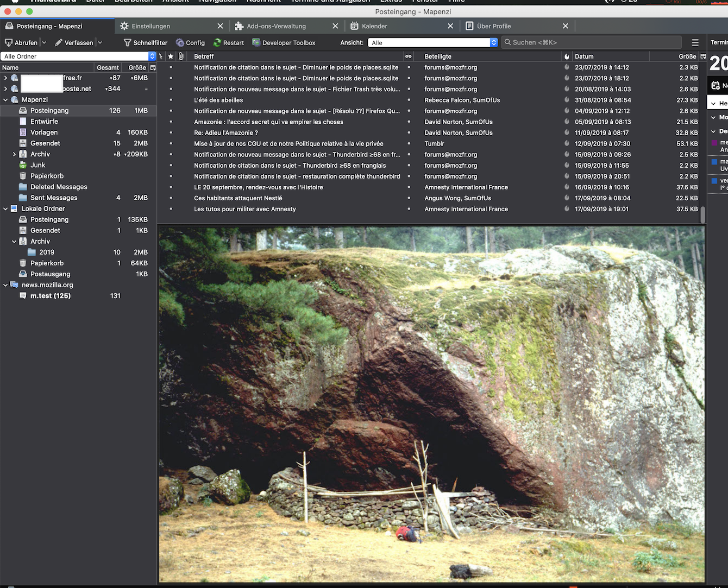Open the Ansicht 'Alle' dropdown
The image size is (728, 588).
click(432, 42)
